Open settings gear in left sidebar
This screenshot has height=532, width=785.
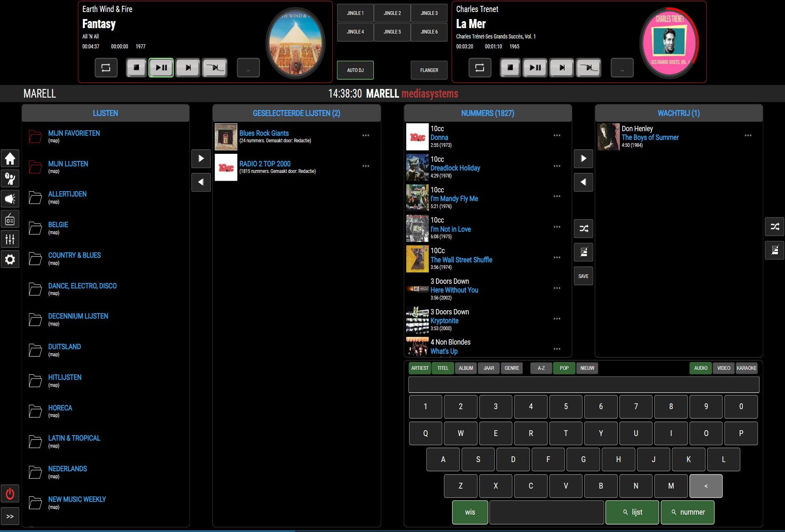pos(10,259)
